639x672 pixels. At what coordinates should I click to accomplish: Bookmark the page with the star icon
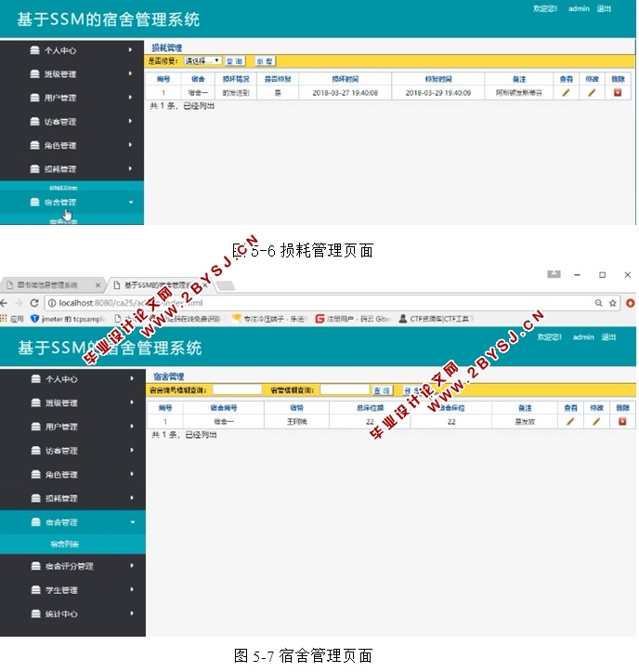613,303
